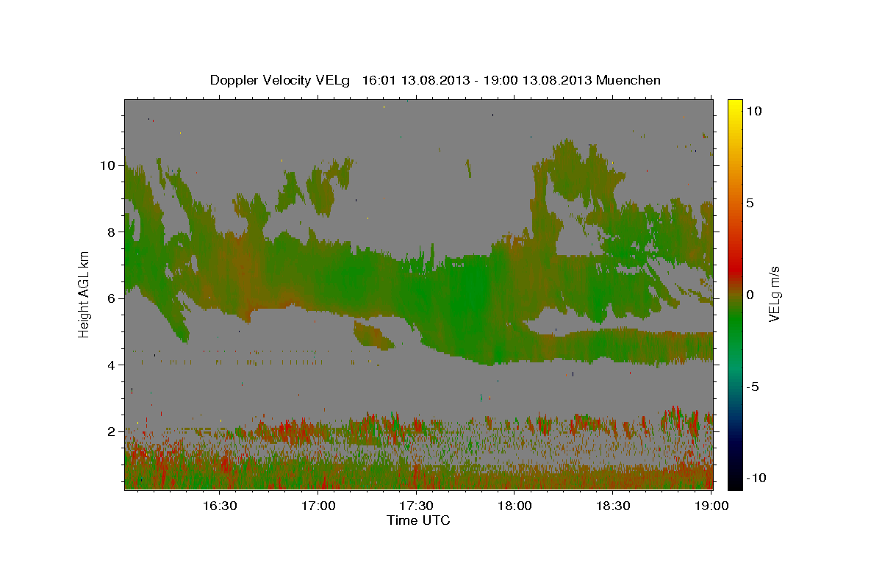
Task: Click the 17:30 time tick label
Action: coord(417,506)
